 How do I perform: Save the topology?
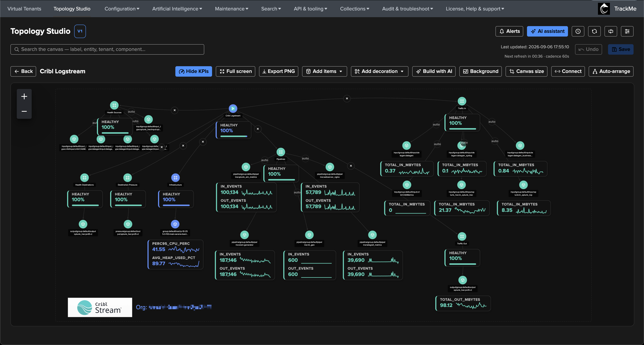(621, 49)
